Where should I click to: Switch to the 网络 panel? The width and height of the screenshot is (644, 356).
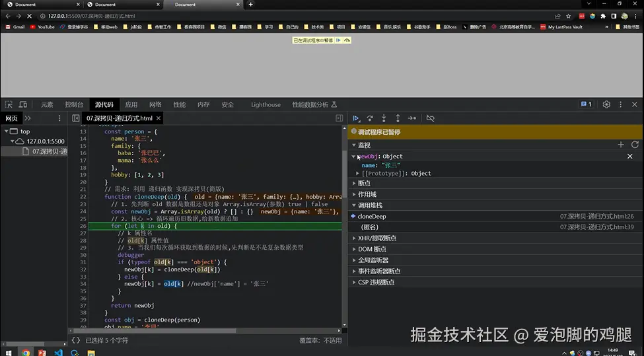(x=155, y=104)
